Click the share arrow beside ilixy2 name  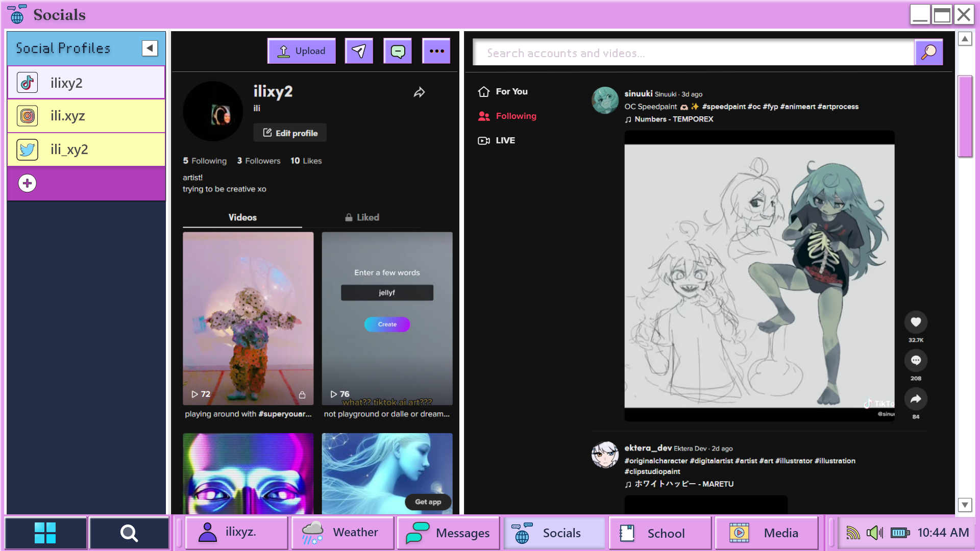419,92
